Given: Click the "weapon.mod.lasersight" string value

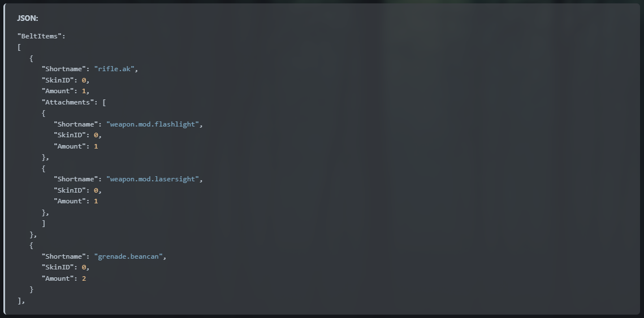Looking at the screenshot, I should [x=153, y=179].
